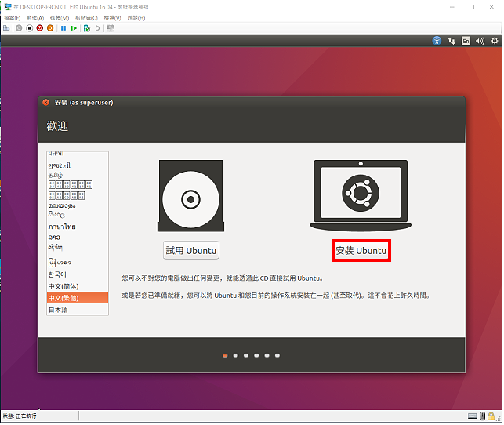This screenshot has height=425, width=504.
Task: Create a checkpoint of the VM
Action: pyautogui.click(x=87, y=28)
